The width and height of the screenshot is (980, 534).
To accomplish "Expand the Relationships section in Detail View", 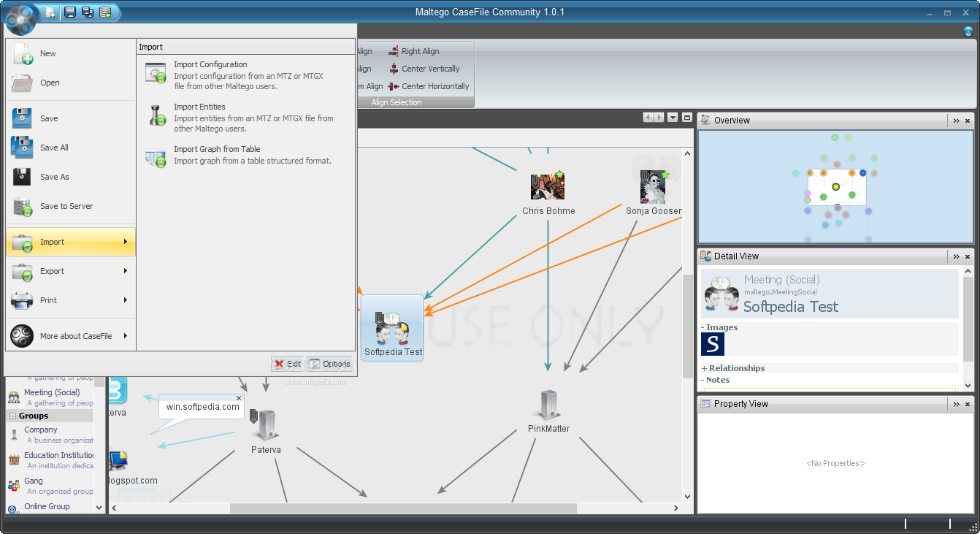I will click(x=705, y=368).
